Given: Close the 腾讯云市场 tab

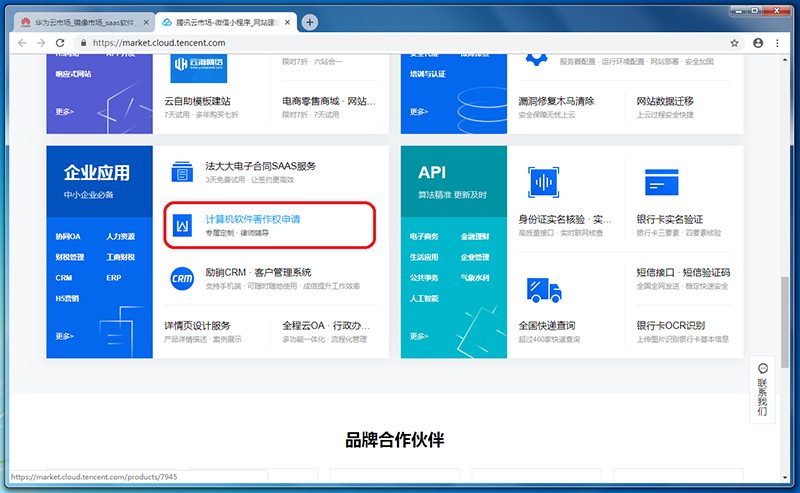Looking at the screenshot, I should click(x=287, y=22).
